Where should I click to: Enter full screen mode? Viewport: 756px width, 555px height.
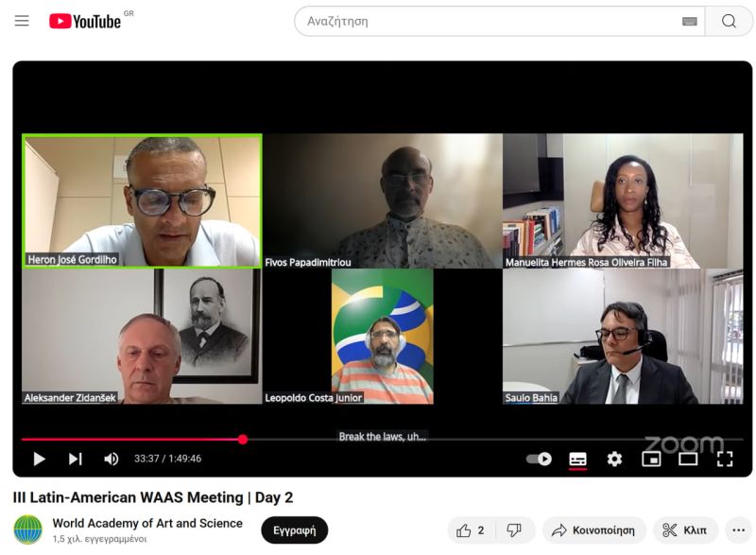click(725, 460)
